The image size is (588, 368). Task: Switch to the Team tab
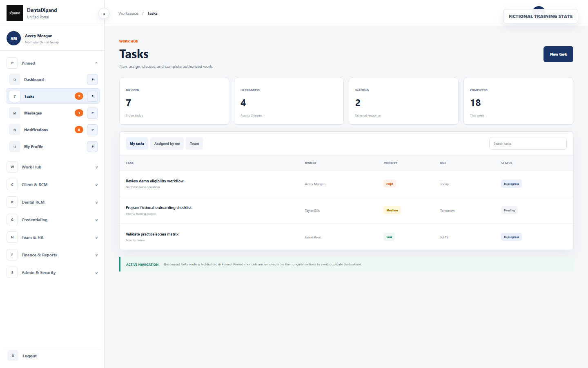point(194,144)
